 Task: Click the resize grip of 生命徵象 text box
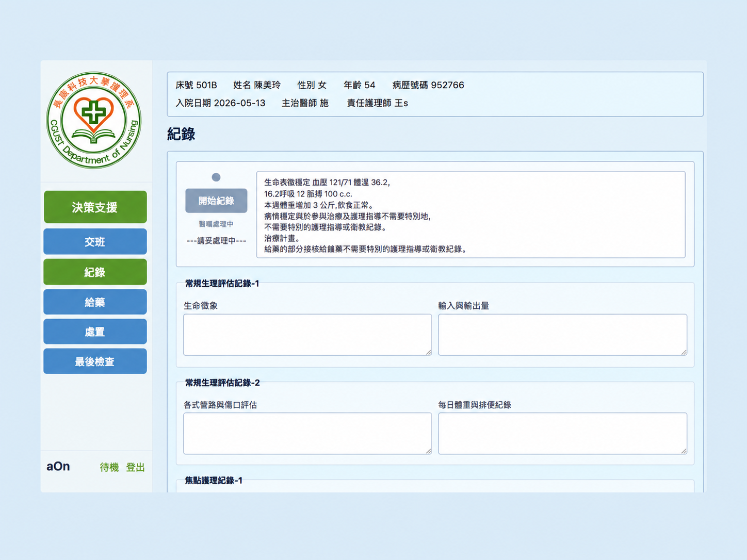[x=429, y=352]
